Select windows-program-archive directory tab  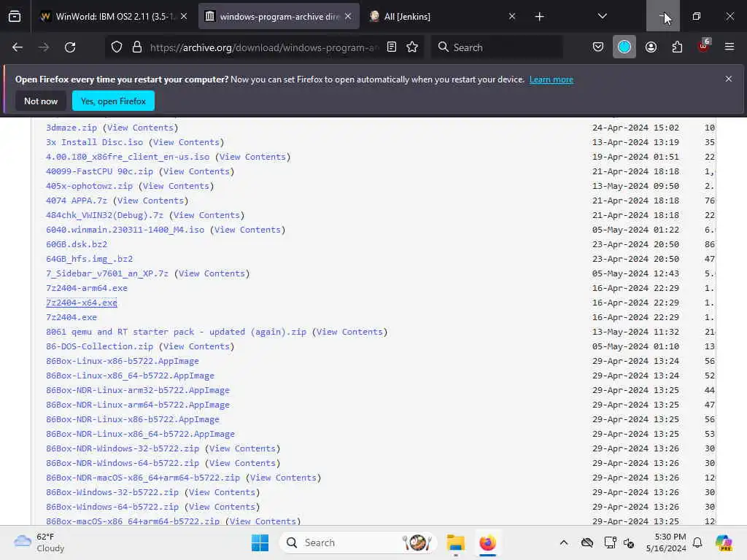(x=279, y=17)
